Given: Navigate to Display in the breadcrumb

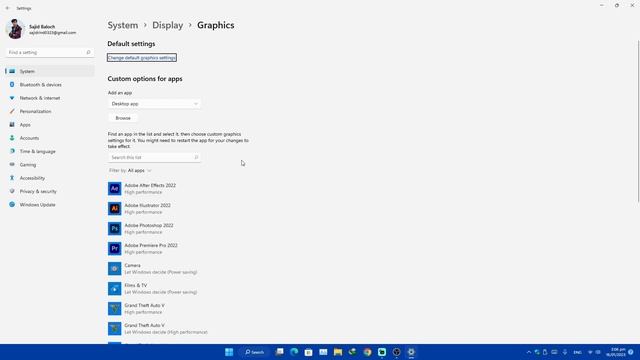Looking at the screenshot, I should 167,25.
